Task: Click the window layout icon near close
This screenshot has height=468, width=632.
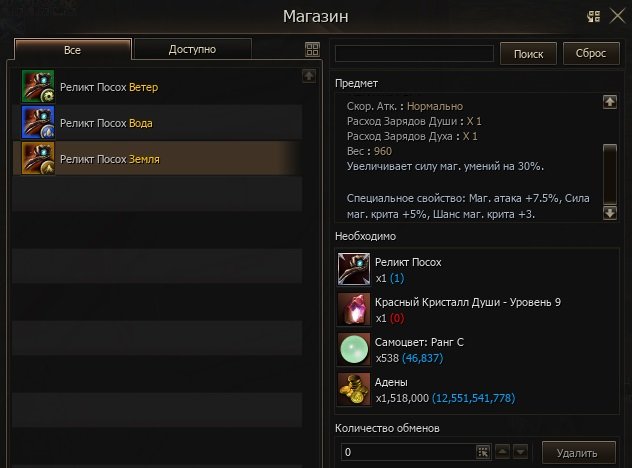Action: pos(593,17)
